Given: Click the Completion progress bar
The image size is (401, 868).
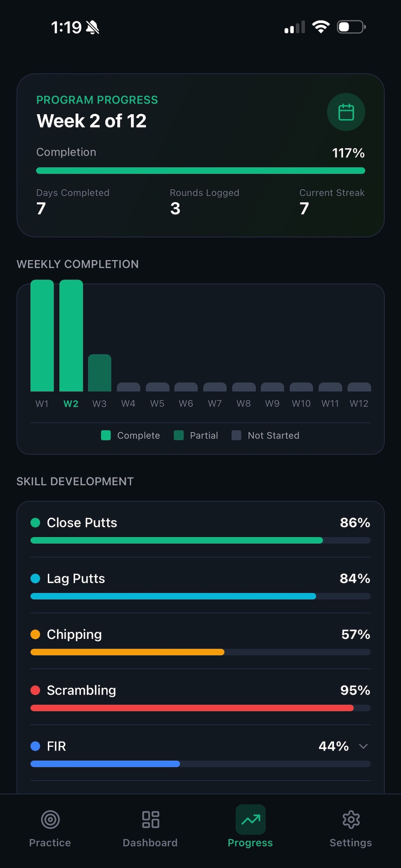Looking at the screenshot, I should [200, 170].
